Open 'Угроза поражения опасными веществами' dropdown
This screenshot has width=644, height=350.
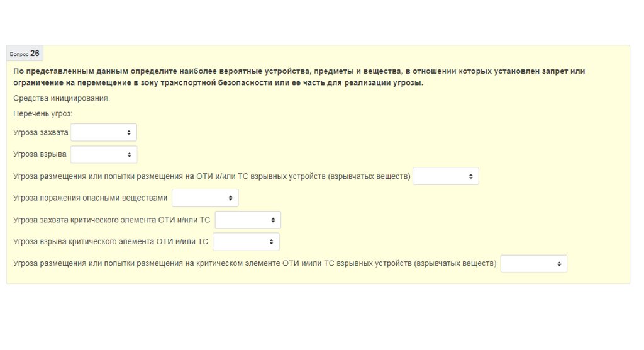tap(205, 198)
